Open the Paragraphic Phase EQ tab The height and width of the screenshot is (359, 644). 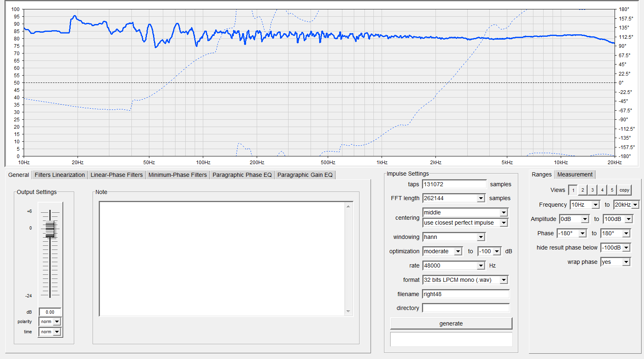(x=242, y=175)
